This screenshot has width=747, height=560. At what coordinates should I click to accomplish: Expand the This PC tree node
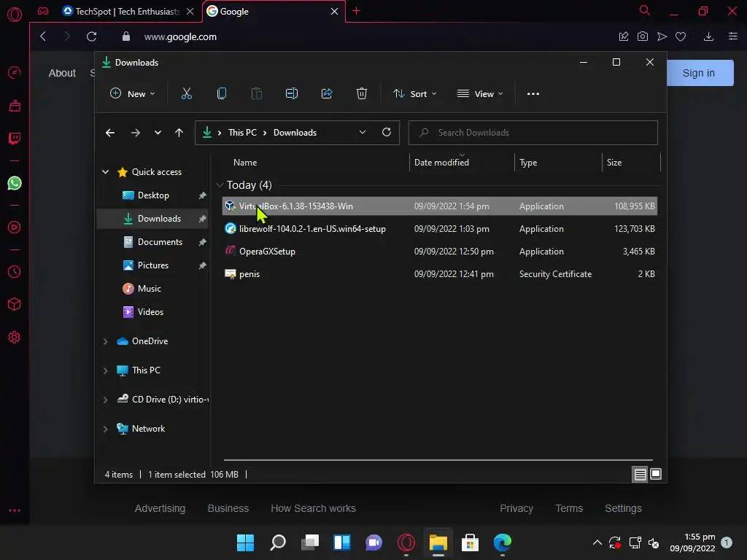point(105,370)
